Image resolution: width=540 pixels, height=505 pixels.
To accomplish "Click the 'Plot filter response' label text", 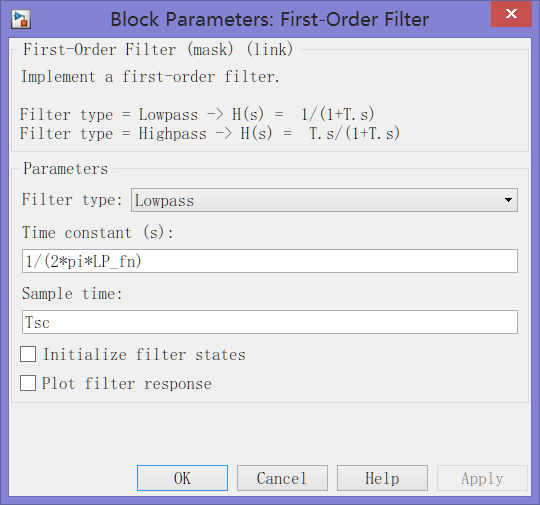I will tap(127, 383).
